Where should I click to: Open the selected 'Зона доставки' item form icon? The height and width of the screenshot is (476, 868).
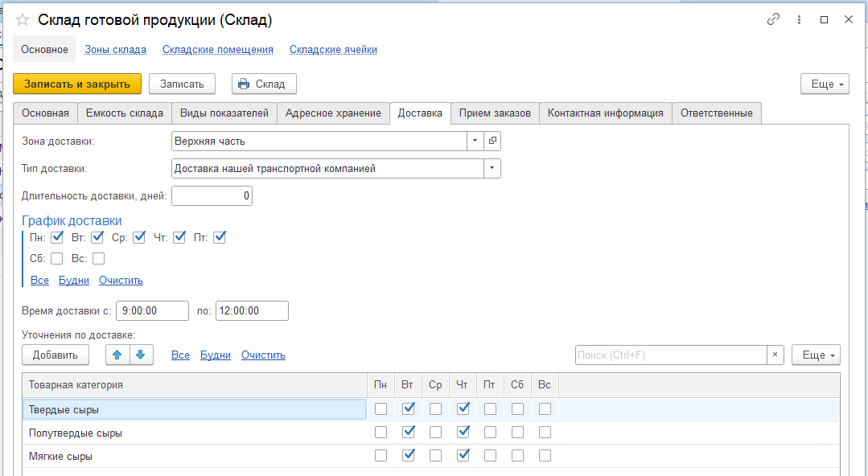492,141
